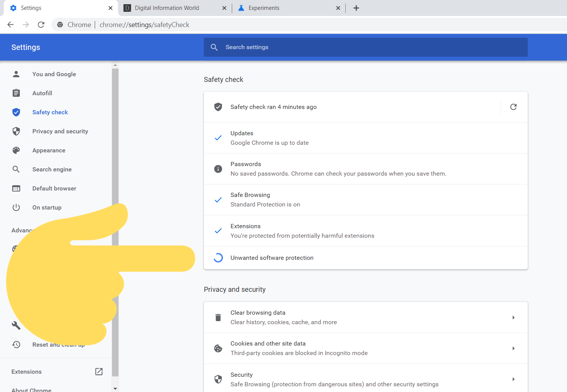Image resolution: width=567 pixels, height=392 pixels.
Task: Expand the Clear browsing data row
Action: (x=513, y=317)
